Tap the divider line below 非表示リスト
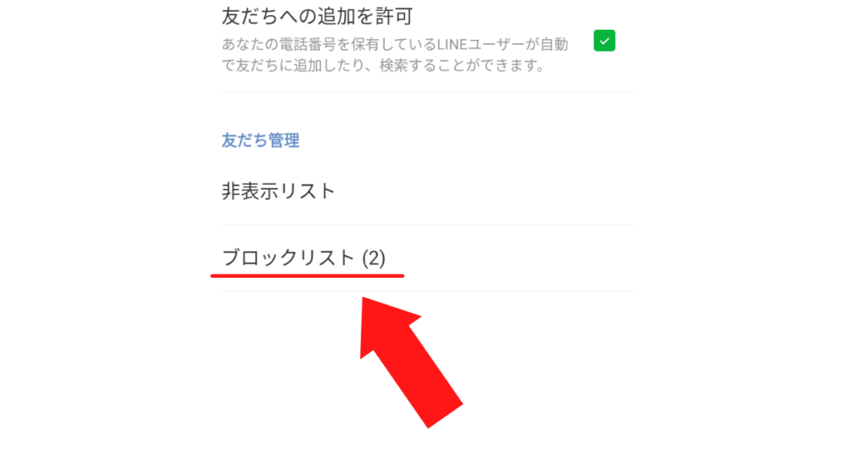 pos(427,225)
